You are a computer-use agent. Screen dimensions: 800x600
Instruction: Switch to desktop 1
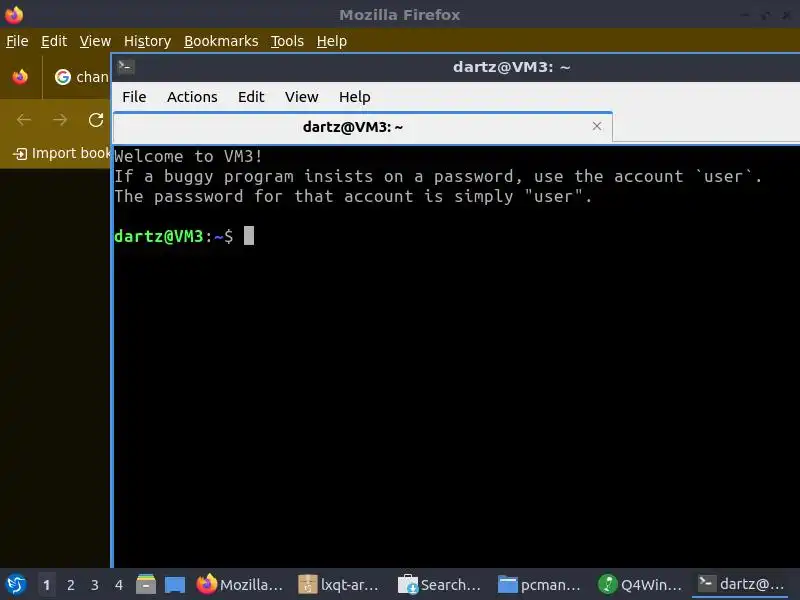[46, 585]
